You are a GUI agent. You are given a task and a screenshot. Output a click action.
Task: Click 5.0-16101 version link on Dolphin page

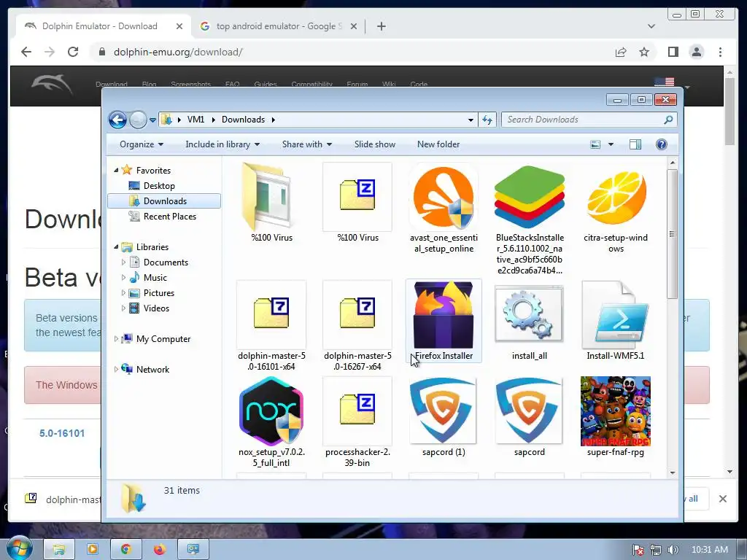point(62,433)
